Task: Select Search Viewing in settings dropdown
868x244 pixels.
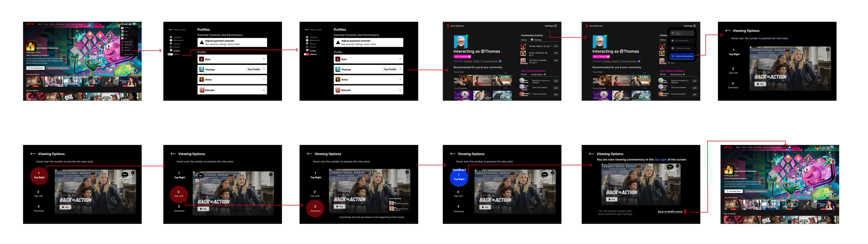Action: click(x=682, y=33)
